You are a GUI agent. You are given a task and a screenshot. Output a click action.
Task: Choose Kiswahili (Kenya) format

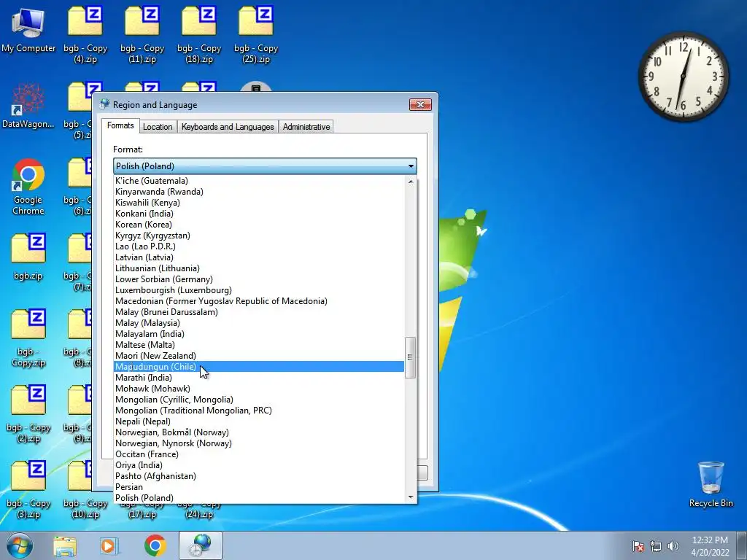[x=259, y=203]
